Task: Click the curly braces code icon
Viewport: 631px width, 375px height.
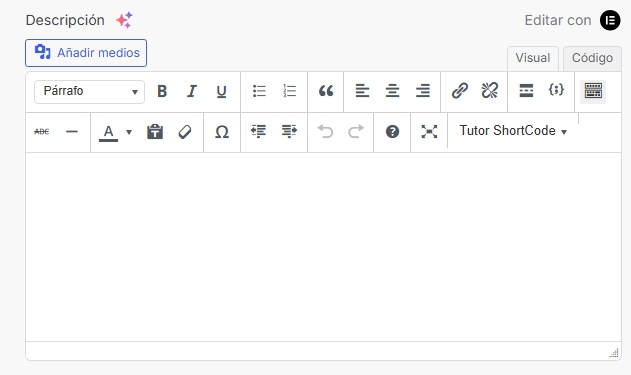Action: coord(556,91)
